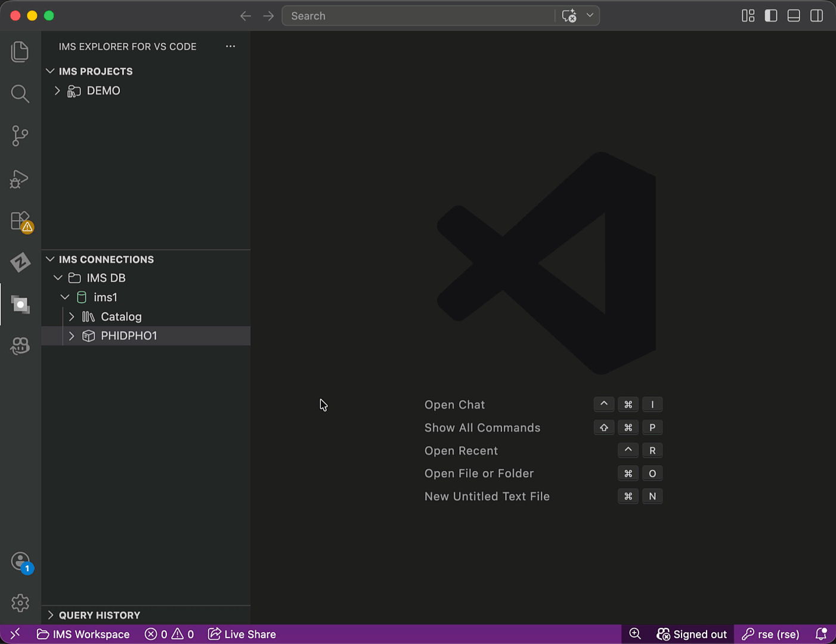Open the chat dropdown arrow in title bar
The width and height of the screenshot is (836, 644).
[x=590, y=16]
